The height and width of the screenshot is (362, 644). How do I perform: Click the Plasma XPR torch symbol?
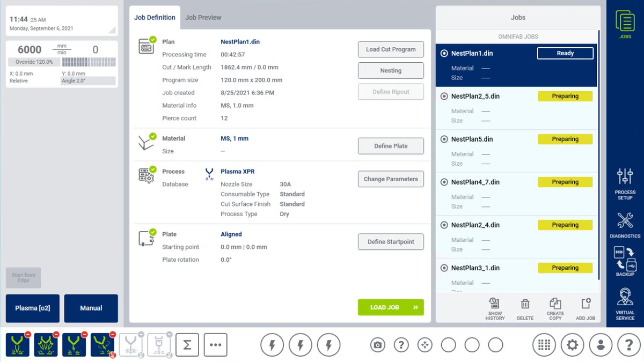(209, 174)
